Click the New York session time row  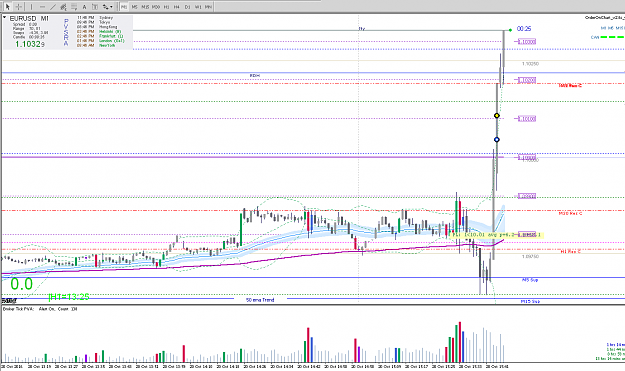(96, 45)
